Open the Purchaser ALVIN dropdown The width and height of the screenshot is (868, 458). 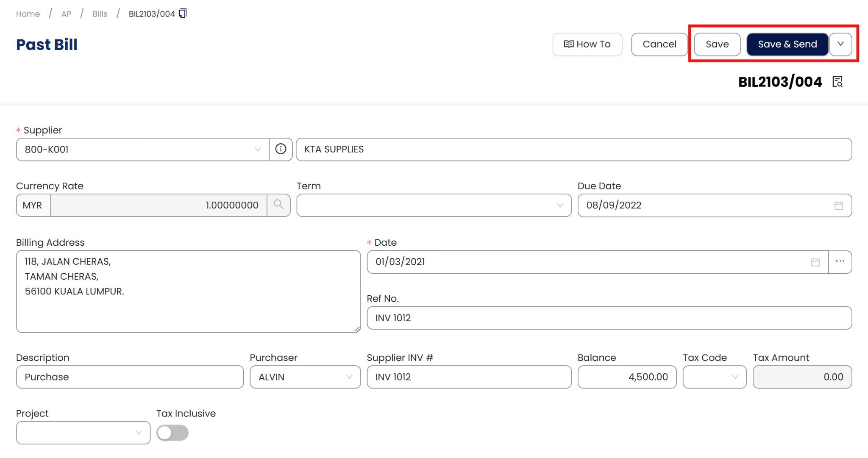coord(305,377)
